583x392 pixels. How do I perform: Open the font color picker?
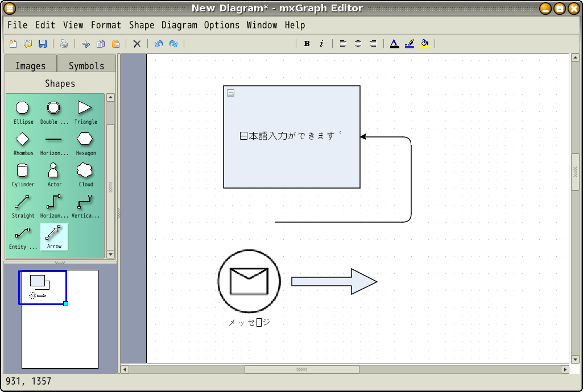(395, 44)
